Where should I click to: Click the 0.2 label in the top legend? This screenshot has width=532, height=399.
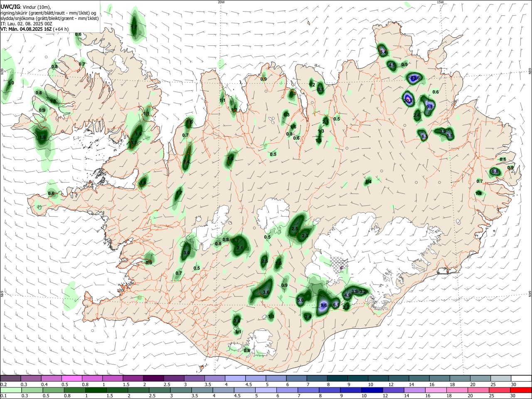(x=3, y=384)
